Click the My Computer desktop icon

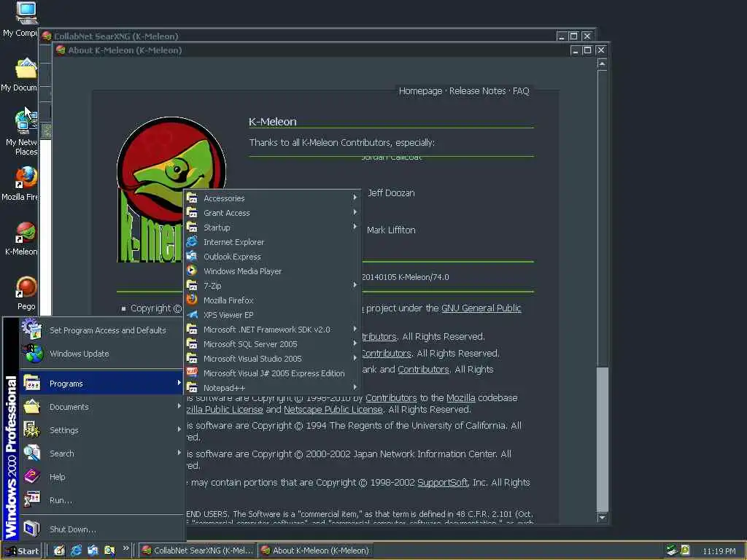[26, 13]
